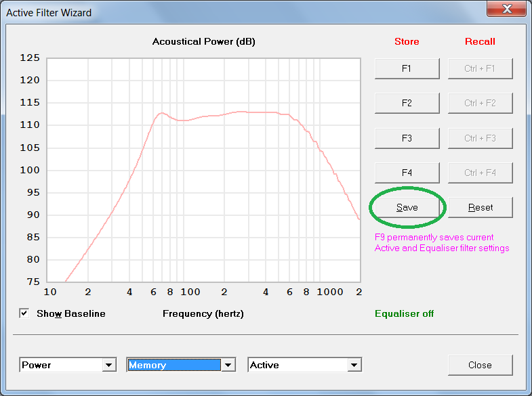This screenshot has width=532, height=396.
Task: Click the 100 label on the frequency axis
Action: pyautogui.click(x=190, y=292)
